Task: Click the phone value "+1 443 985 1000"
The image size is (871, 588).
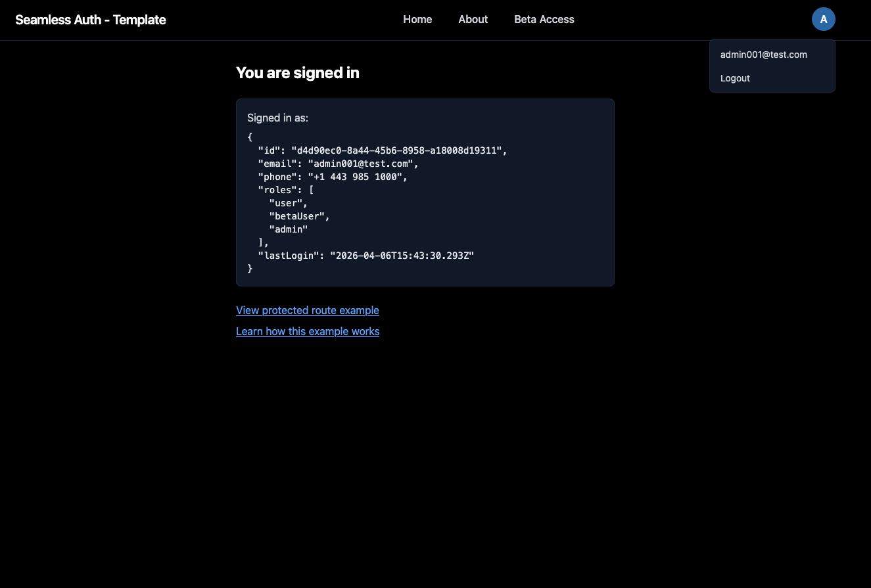Action: (x=355, y=177)
